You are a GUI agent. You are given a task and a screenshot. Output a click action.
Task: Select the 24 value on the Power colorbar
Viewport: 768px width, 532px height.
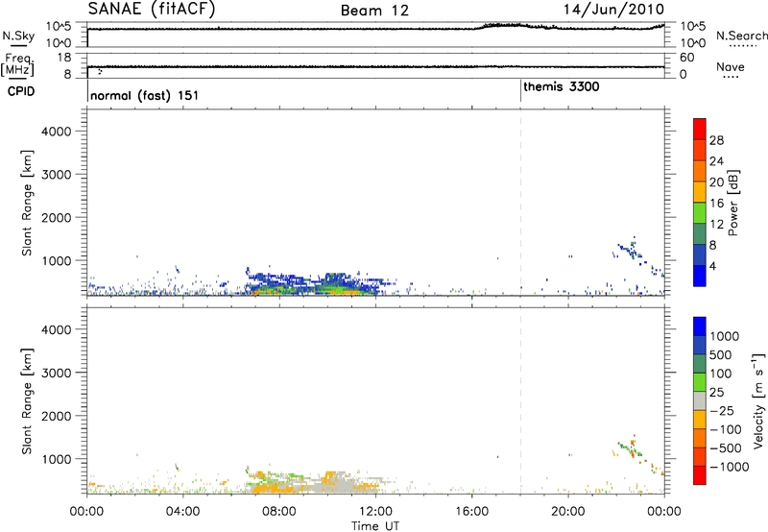click(716, 161)
